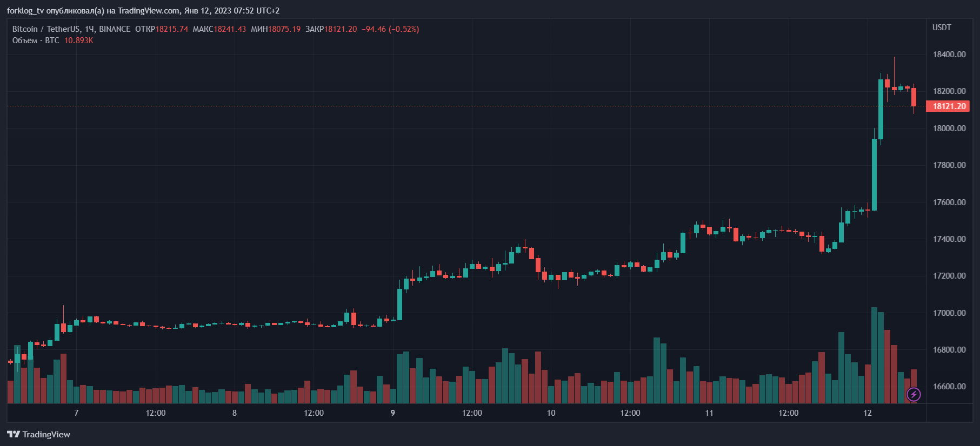
Task: Click the 18400.00 price axis label
Action: [949, 55]
